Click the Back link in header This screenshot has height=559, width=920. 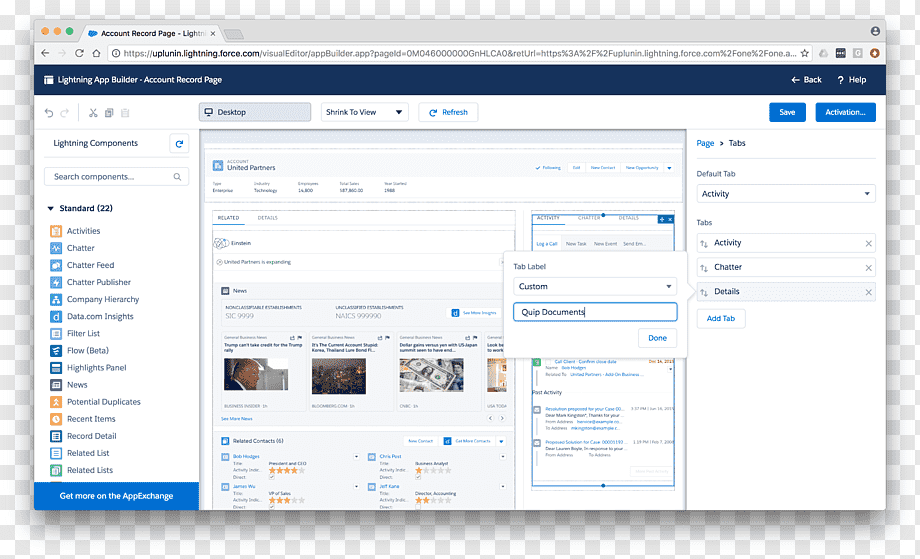pos(806,80)
